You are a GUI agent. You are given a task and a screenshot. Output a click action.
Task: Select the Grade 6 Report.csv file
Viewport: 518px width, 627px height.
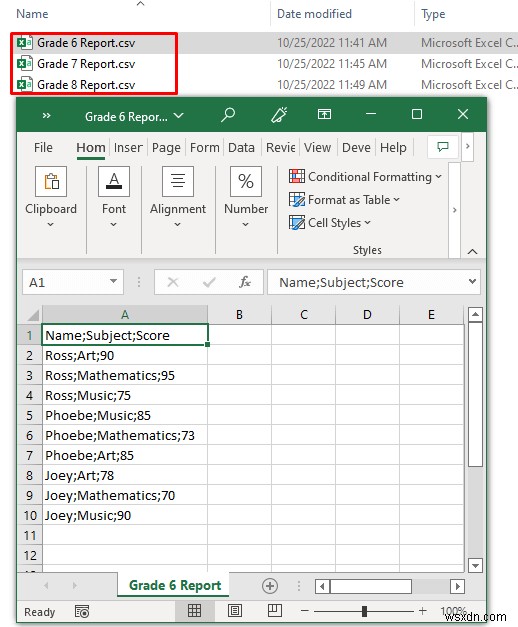pyautogui.click(x=86, y=43)
